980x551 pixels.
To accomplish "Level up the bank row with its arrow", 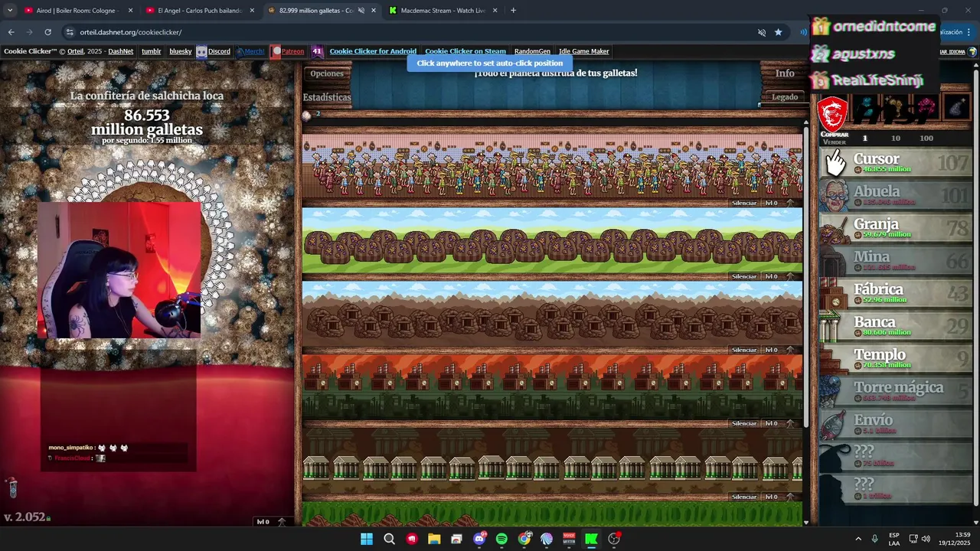I will (790, 497).
